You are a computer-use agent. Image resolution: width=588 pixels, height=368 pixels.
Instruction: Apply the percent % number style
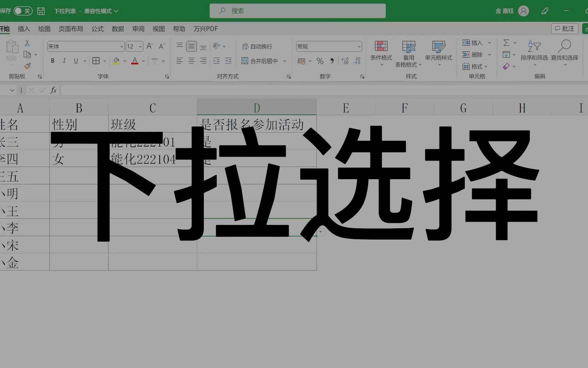(x=320, y=61)
